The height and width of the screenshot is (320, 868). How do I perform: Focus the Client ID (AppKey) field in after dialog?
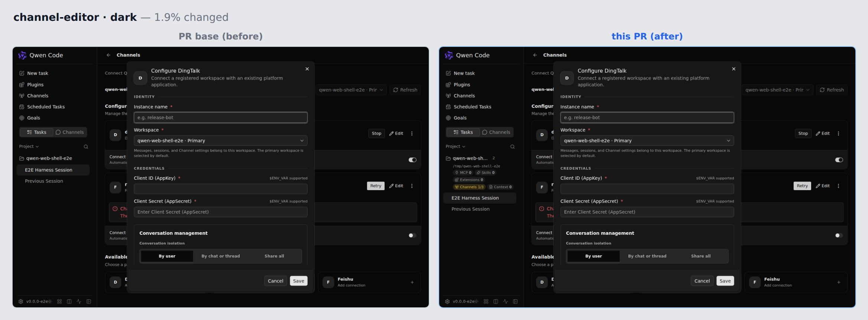tap(647, 189)
